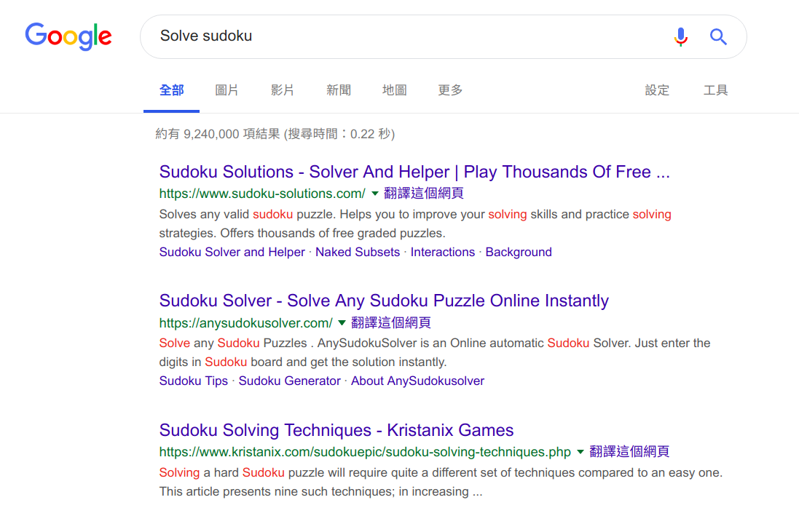Expand dropdown arrow next to kristanix.com URL
Viewport: 799px width, 532px height.
pos(580,451)
